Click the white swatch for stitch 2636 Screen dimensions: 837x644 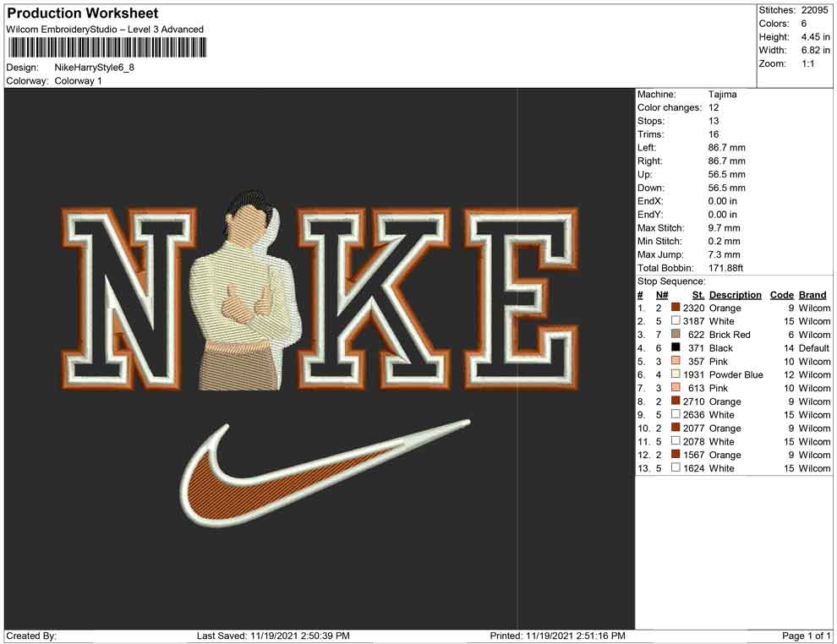[x=676, y=414]
